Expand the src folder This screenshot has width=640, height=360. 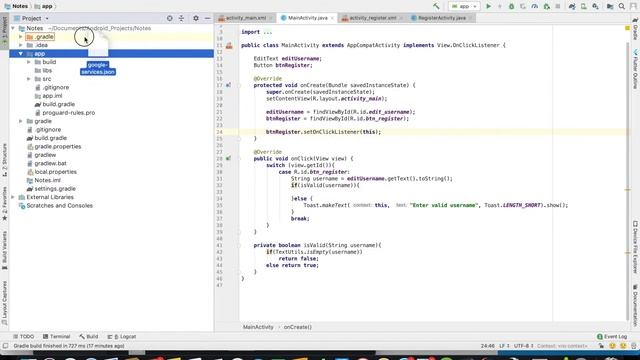tap(29, 79)
